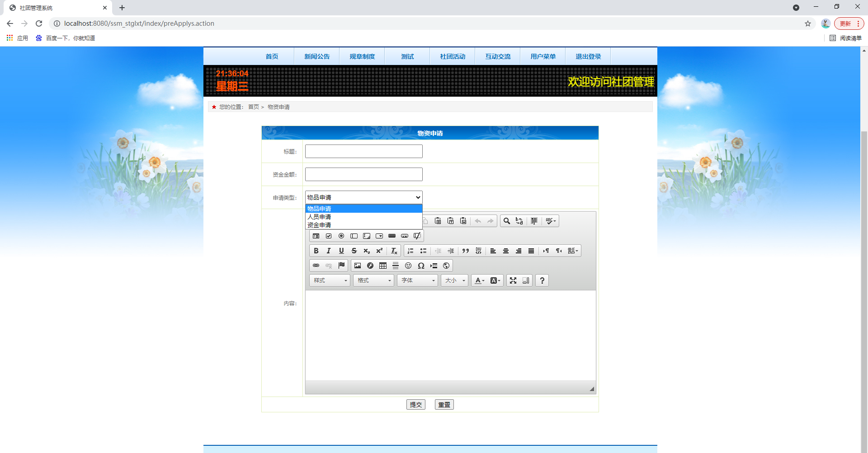
Task: Toggle Superscript formatting
Action: point(379,251)
